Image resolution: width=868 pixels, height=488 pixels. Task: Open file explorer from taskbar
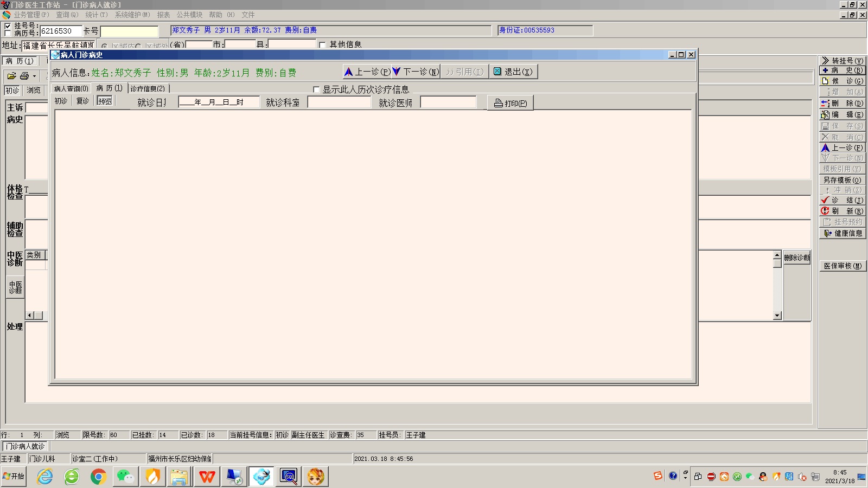[180, 477]
